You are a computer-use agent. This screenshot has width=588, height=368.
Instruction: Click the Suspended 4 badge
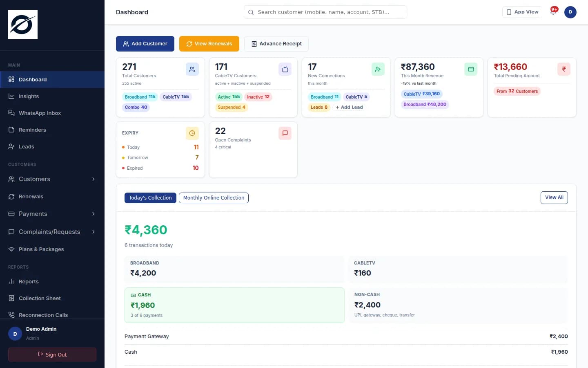tap(232, 108)
